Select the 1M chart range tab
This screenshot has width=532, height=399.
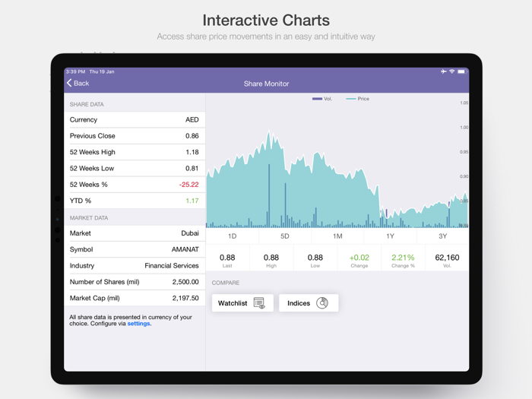click(x=337, y=236)
